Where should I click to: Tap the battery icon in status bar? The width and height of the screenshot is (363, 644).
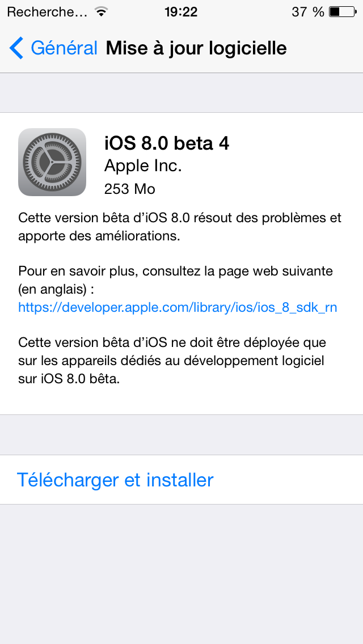coord(343,12)
